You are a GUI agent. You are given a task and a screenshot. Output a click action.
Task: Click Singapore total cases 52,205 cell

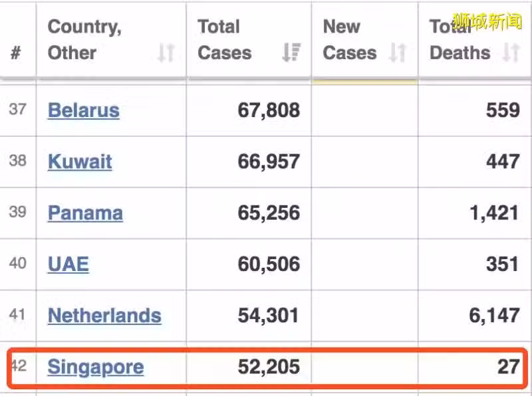249,367
